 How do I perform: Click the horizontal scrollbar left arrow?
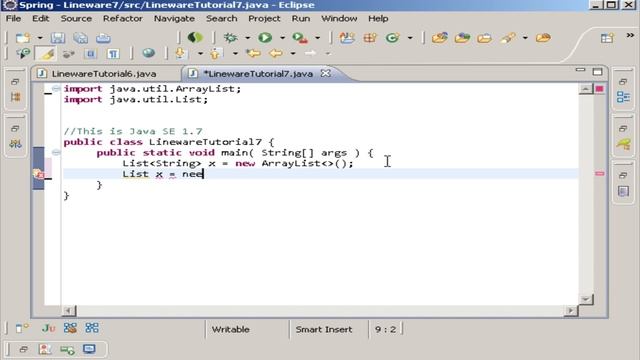[68, 311]
